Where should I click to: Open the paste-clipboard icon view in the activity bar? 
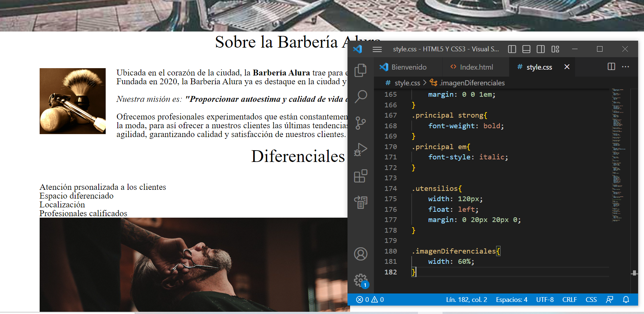pyautogui.click(x=360, y=202)
